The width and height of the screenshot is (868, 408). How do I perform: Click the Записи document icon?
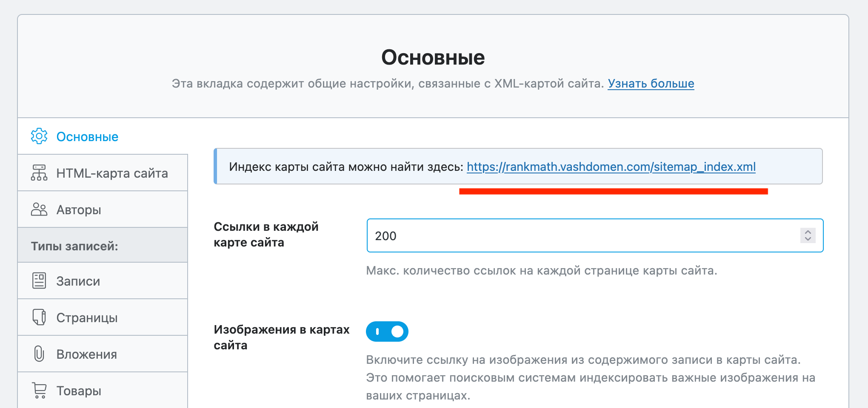[39, 280]
